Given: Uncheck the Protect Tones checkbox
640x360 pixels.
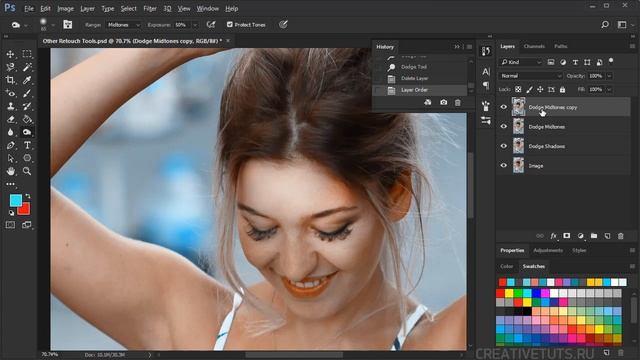Looking at the screenshot, I should 230,25.
